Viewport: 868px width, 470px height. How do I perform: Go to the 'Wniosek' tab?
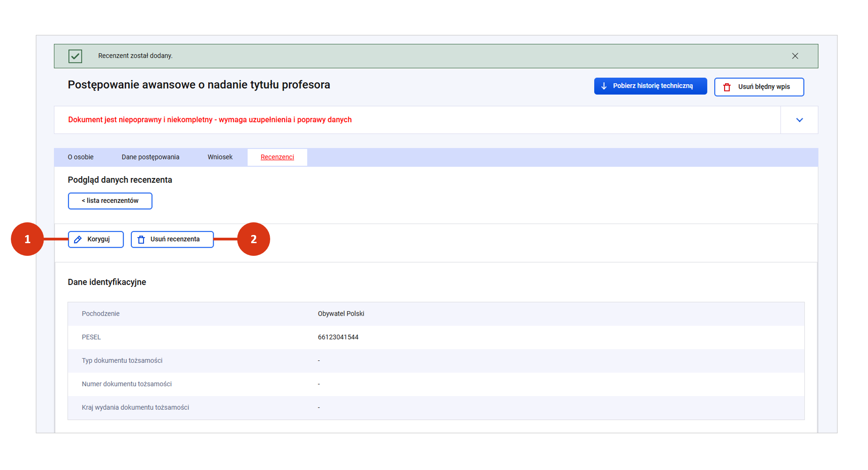tap(220, 157)
